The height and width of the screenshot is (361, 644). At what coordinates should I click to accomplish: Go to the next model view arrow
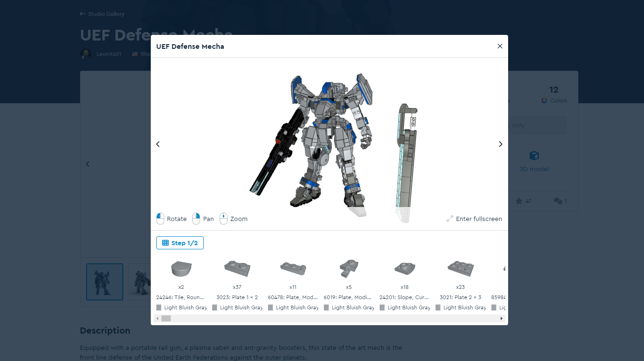tap(501, 144)
